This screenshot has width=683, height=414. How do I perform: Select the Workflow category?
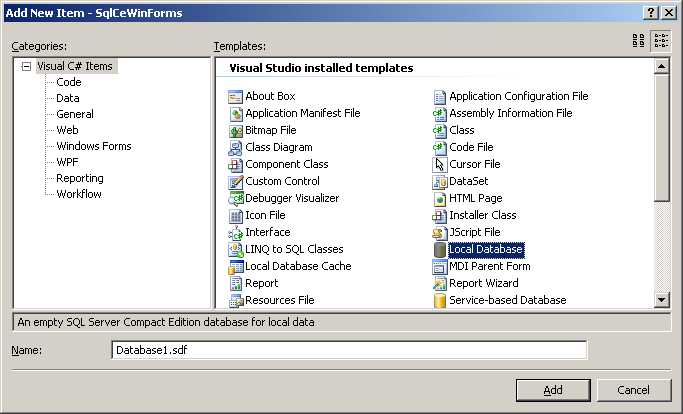click(x=79, y=194)
